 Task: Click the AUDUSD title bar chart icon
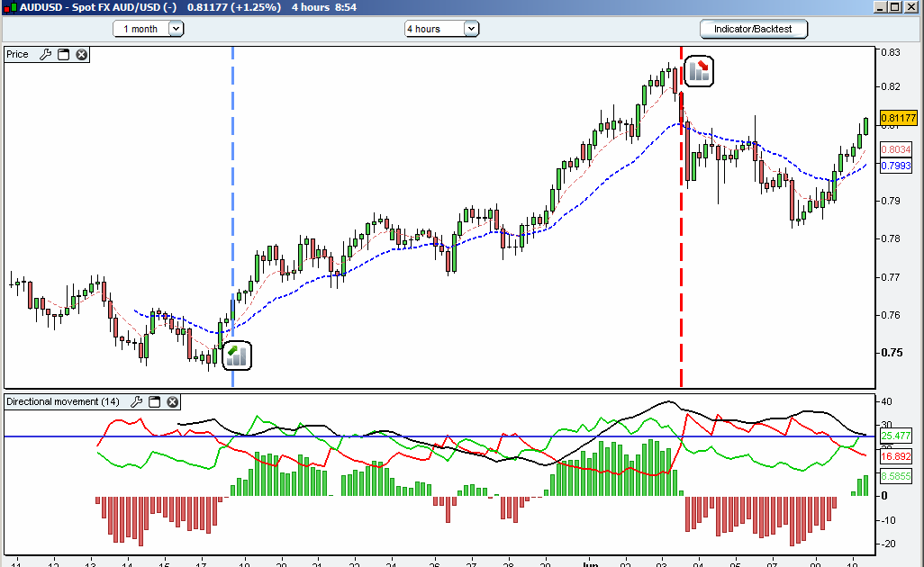tap(9, 8)
